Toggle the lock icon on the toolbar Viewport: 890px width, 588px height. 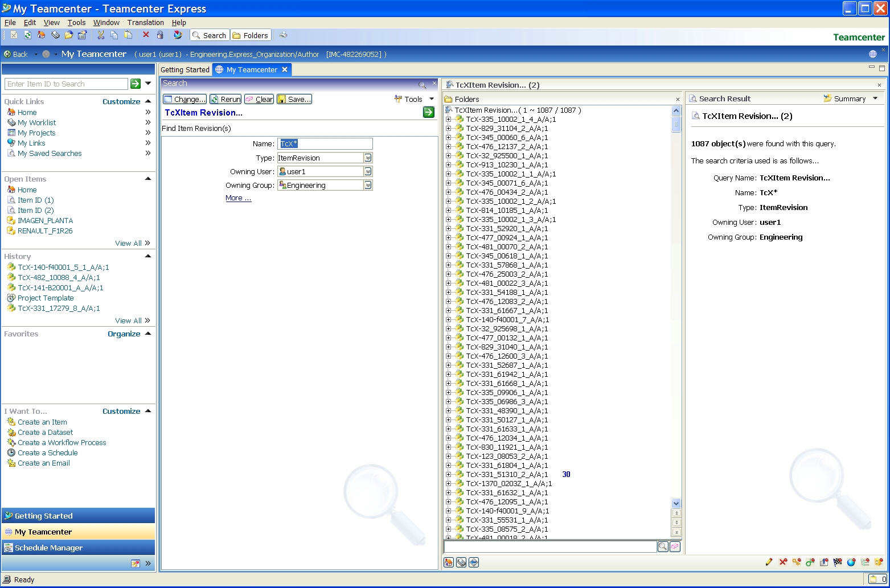pyautogui.click(x=160, y=35)
